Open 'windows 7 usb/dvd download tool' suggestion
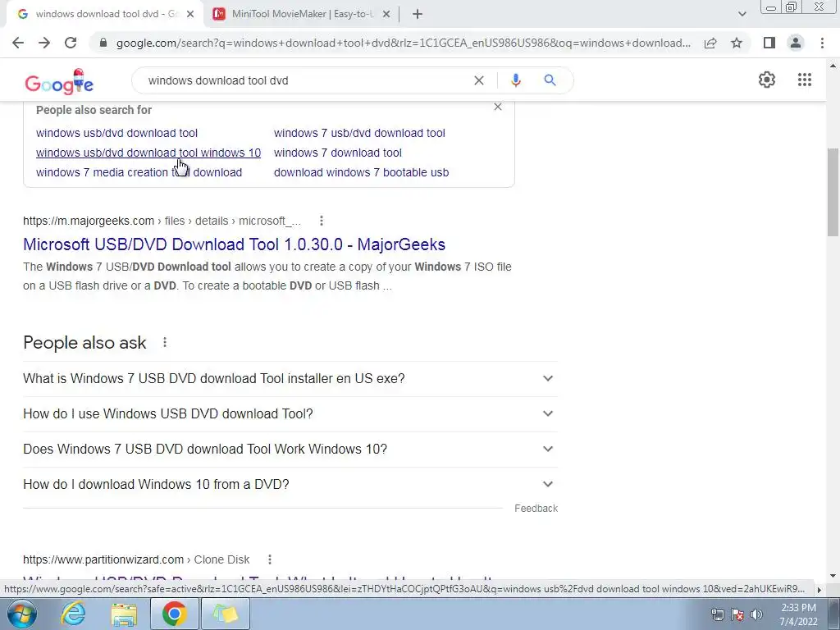This screenshot has height=630, width=840. (359, 133)
